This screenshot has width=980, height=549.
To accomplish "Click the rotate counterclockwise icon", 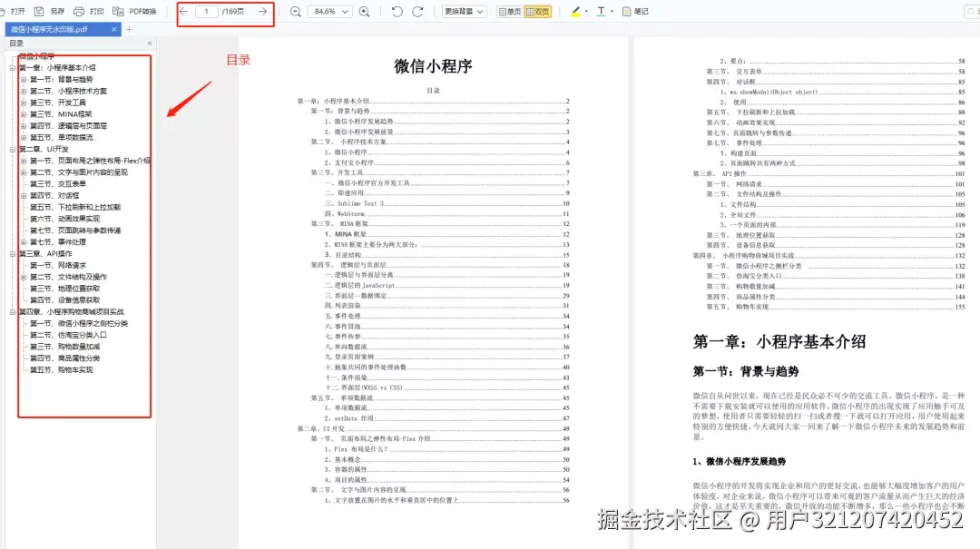I will tap(397, 11).
